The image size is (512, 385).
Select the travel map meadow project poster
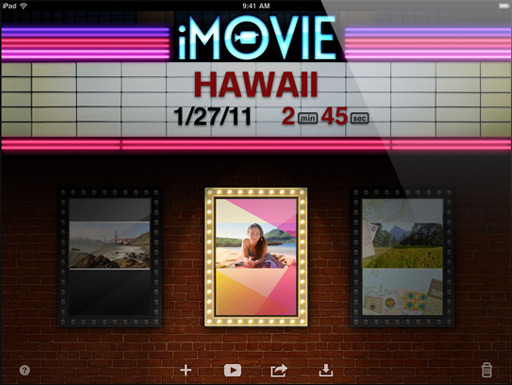(x=402, y=257)
